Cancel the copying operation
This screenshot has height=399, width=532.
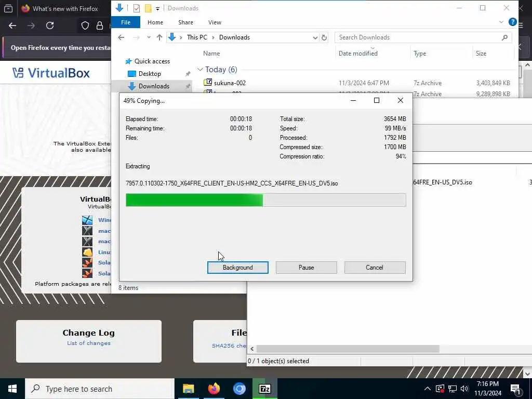[x=375, y=268]
